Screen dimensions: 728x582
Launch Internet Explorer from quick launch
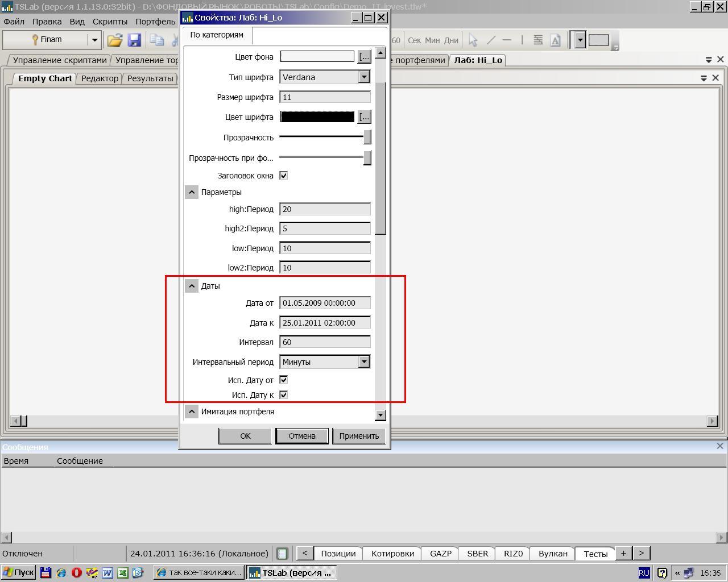tap(61, 572)
